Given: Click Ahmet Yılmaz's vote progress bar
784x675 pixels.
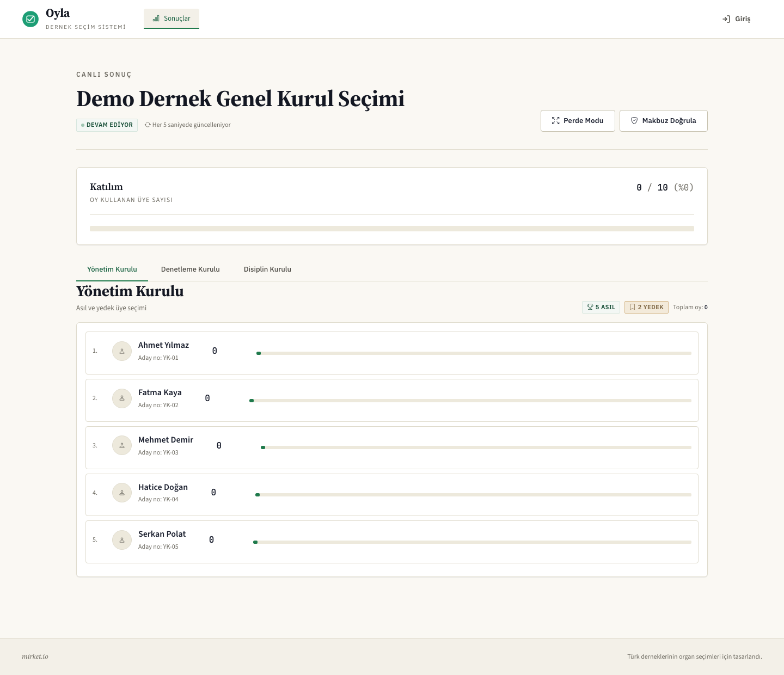Looking at the screenshot, I should pos(474,353).
